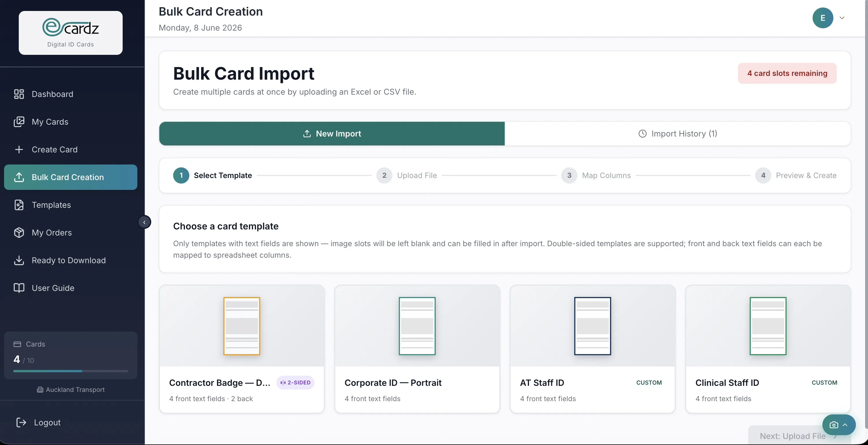This screenshot has height=445, width=868.
Task: Select the AT Staff ID template thumbnail
Action: pos(593,326)
